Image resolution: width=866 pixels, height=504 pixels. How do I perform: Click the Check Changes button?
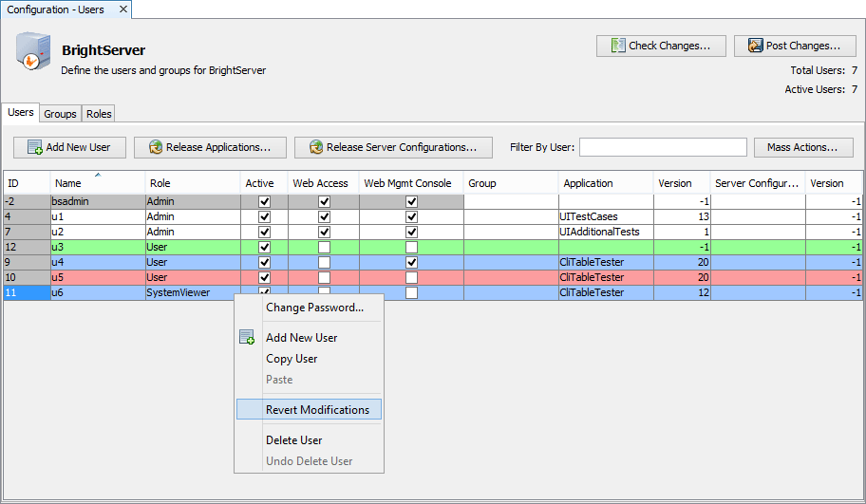tap(661, 46)
